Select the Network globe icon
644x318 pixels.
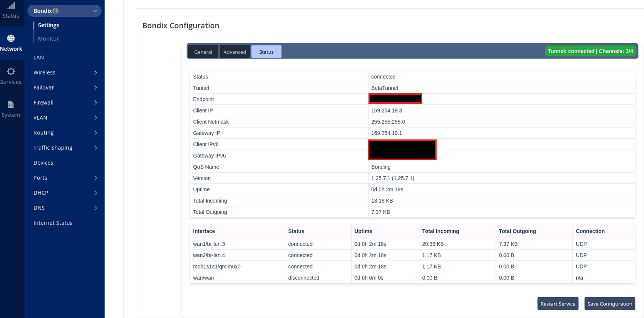click(11, 38)
